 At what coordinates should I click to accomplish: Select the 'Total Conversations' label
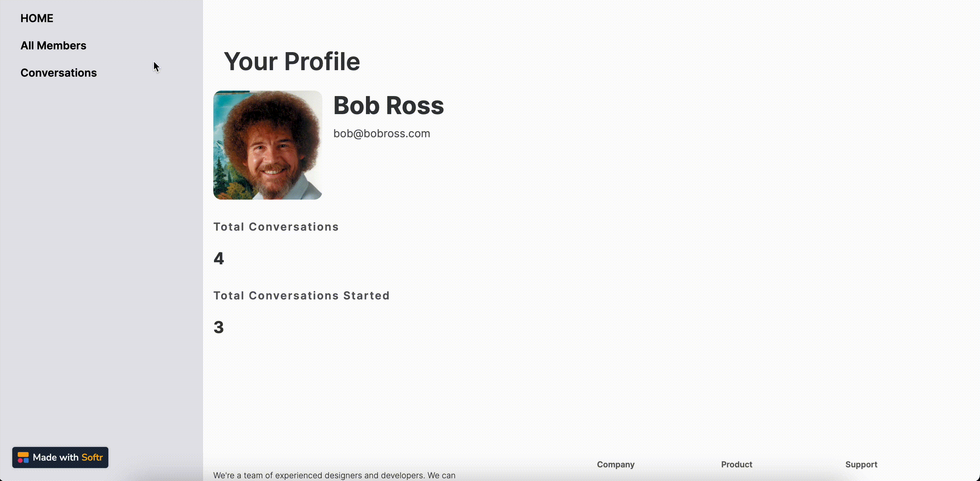[x=276, y=227]
